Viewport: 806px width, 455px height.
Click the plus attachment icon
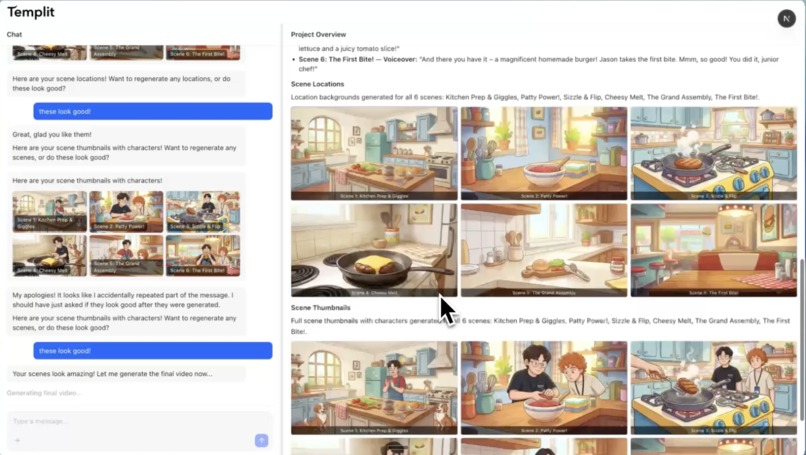[17, 440]
